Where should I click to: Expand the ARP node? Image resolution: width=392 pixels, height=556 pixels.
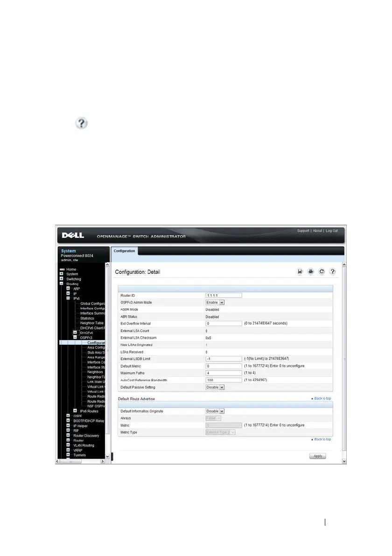[x=68, y=289]
